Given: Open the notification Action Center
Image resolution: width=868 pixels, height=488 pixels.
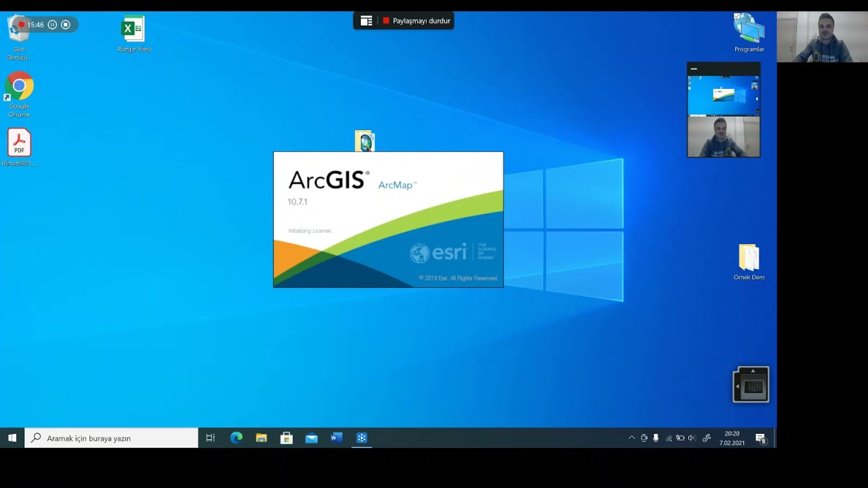Looking at the screenshot, I should pyautogui.click(x=761, y=438).
